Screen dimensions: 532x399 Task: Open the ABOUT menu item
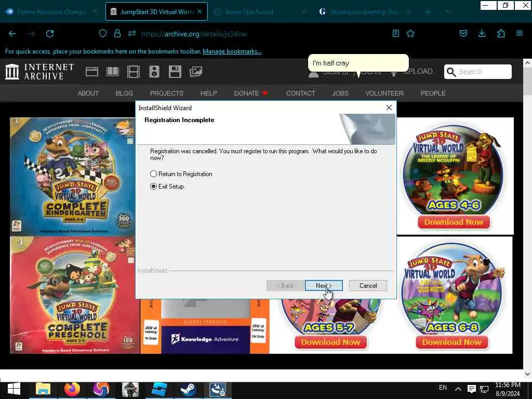click(88, 94)
